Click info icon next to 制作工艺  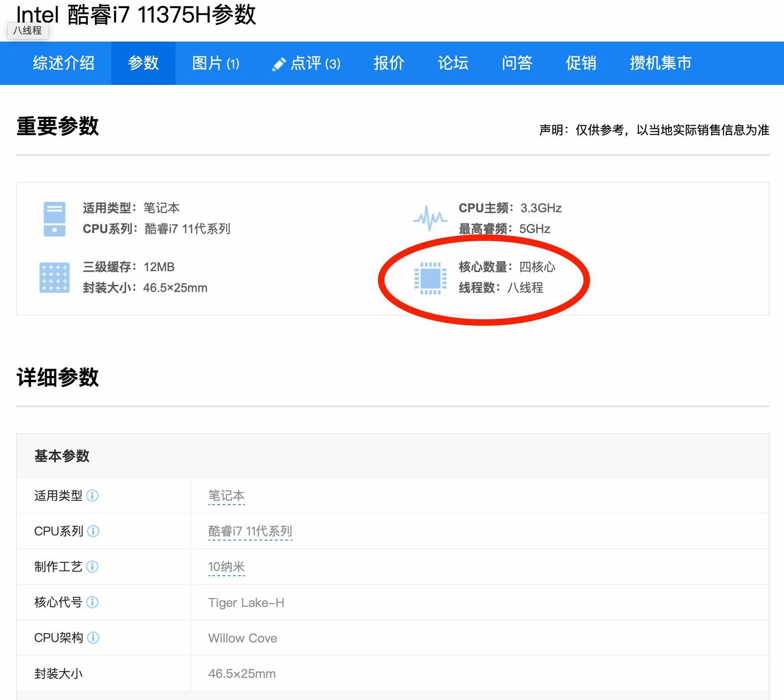click(x=92, y=567)
